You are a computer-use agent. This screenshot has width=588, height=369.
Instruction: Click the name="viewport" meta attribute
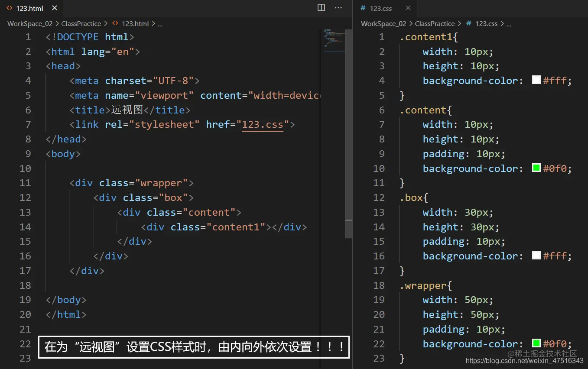149,95
